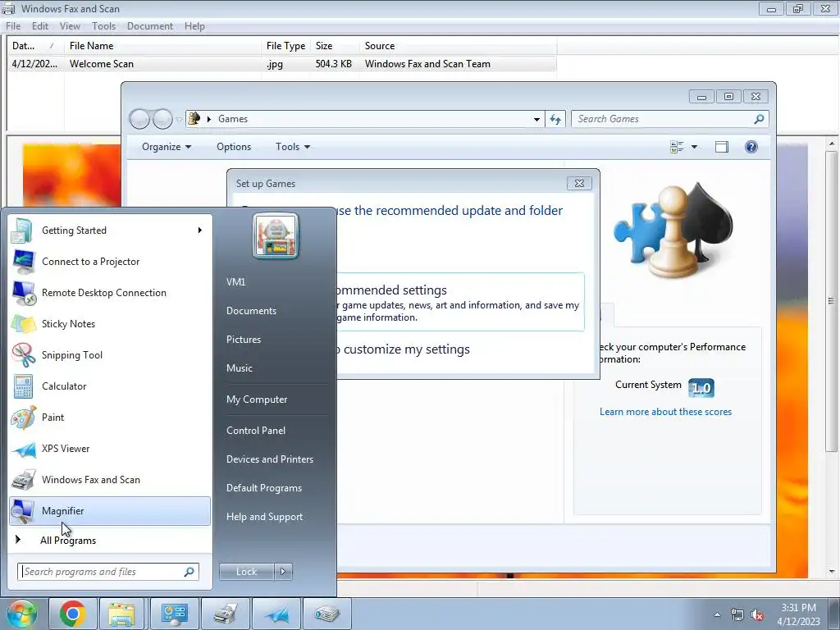Open the Music folder link

click(x=239, y=368)
